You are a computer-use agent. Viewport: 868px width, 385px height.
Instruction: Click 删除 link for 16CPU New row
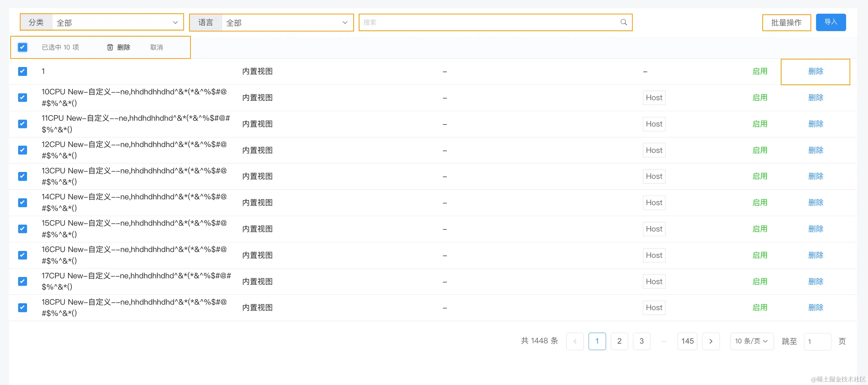coord(815,255)
